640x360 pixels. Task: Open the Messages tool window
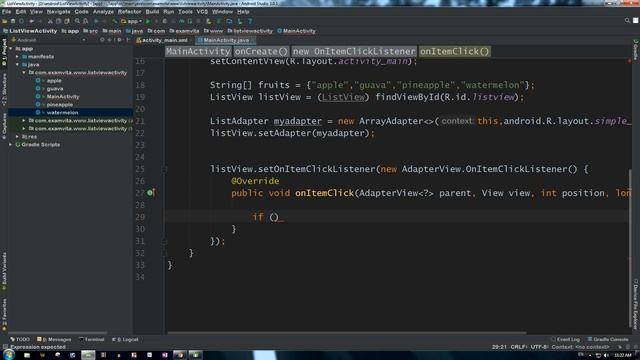54,339
